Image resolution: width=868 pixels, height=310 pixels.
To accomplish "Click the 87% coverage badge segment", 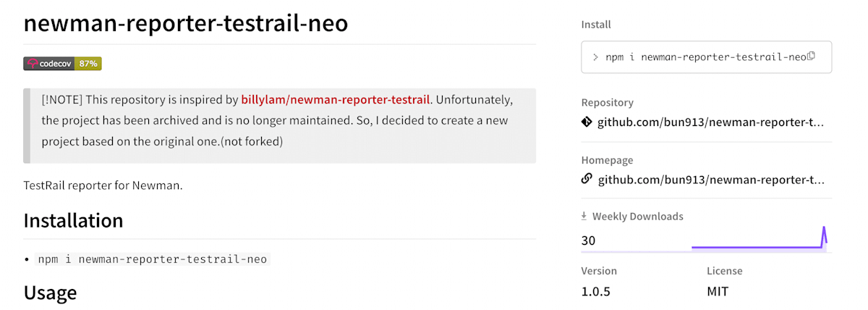I will pos(89,64).
